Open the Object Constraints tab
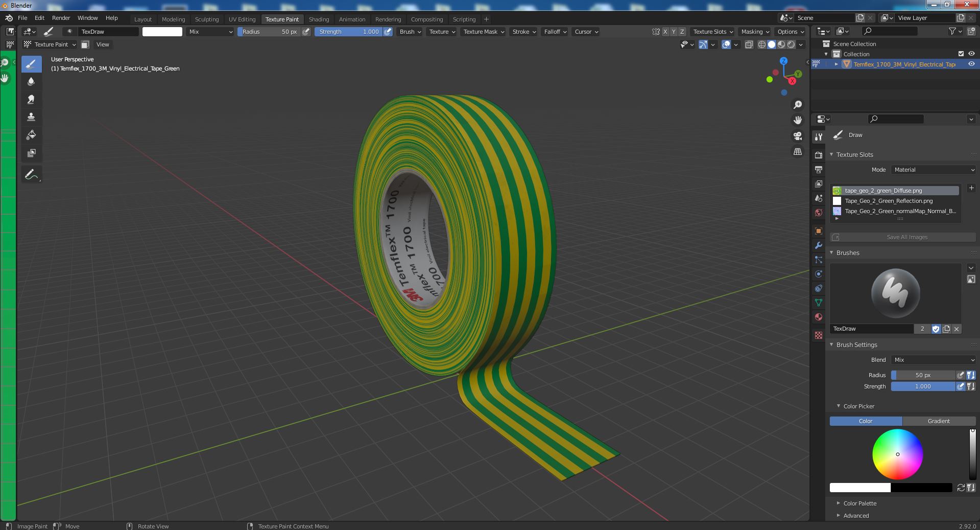This screenshot has height=530, width=980. [x=819, y=288]
